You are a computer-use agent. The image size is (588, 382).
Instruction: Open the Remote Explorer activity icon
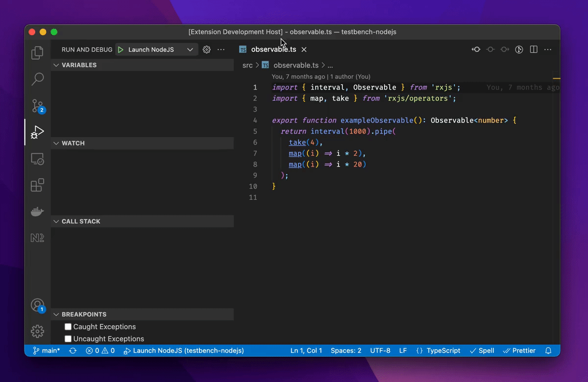tap(38, 159)
